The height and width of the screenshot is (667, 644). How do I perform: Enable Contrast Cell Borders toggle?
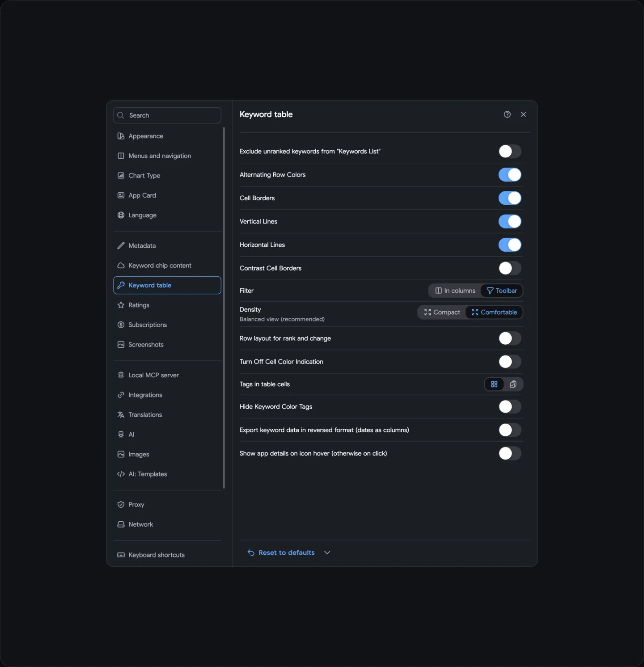pos(510,268)
